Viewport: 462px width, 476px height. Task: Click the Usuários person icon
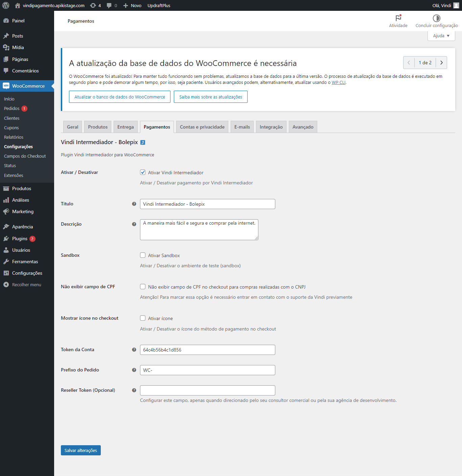(6, 250)
